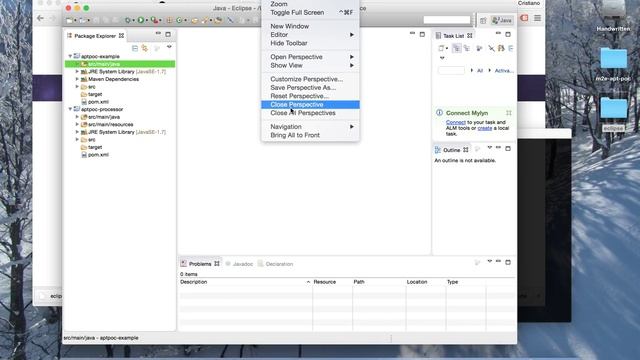Viewport: 640px width, 360px height.
Task: Open the Task List view menu arrow
Action: 442,58
